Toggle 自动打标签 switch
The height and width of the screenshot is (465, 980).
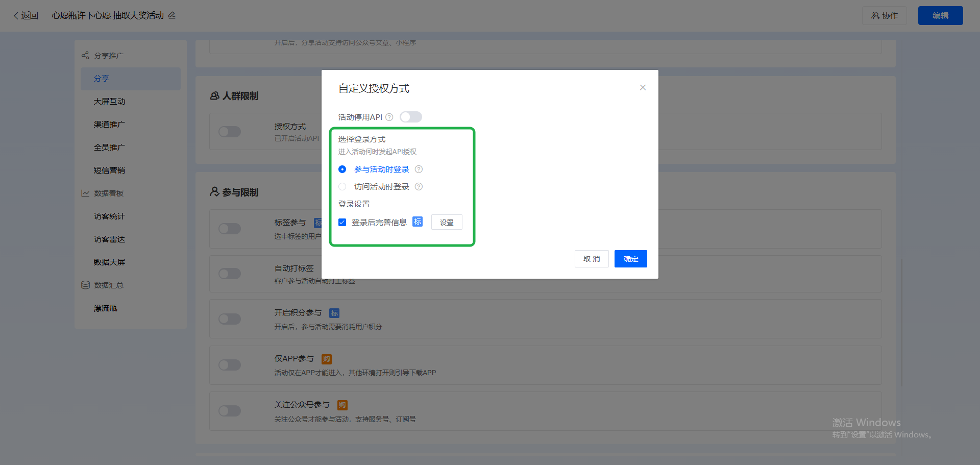pyautogui.click(x=230, y=274)
